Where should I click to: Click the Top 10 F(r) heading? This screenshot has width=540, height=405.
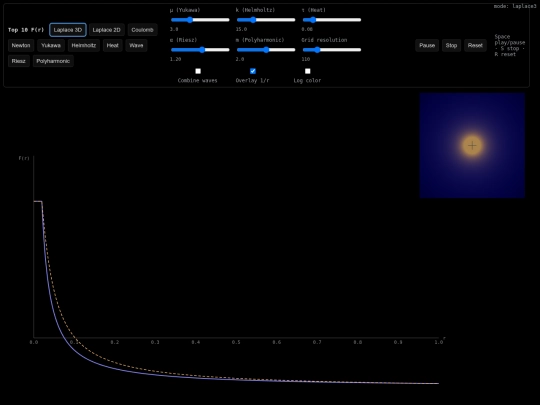pyautogui.click(x=26, y=30)
